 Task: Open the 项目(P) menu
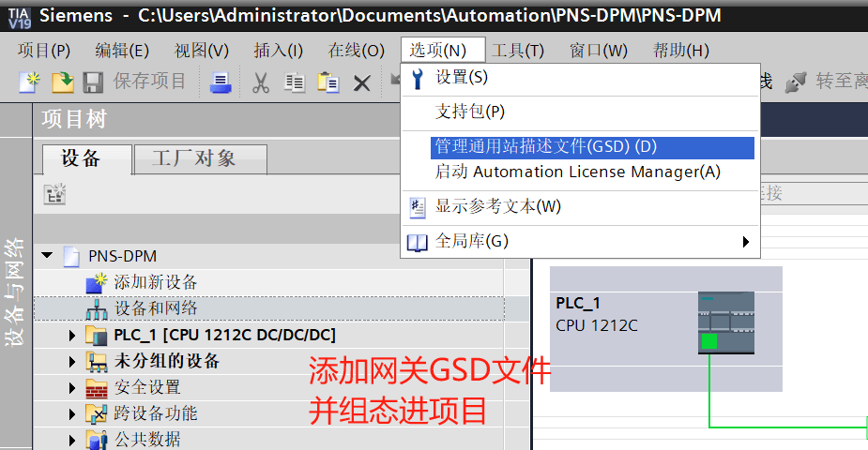click(x=44, y=51)
